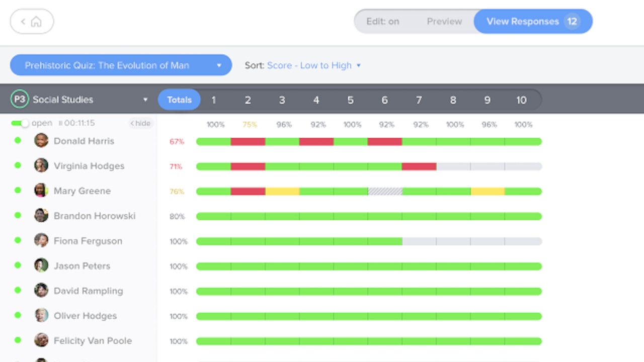Click Virginia Hodges's profile picture
This screenshot has height=362, width=644.
41,165
